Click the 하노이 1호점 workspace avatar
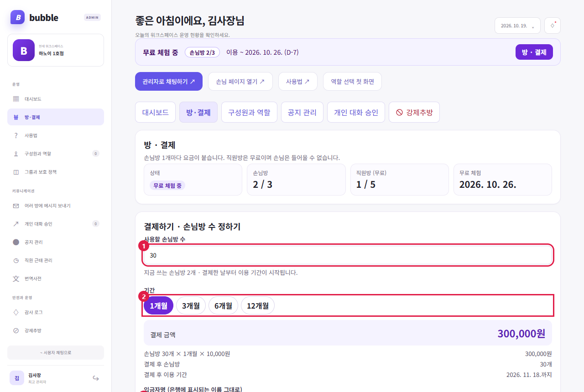 pos(24,50)
